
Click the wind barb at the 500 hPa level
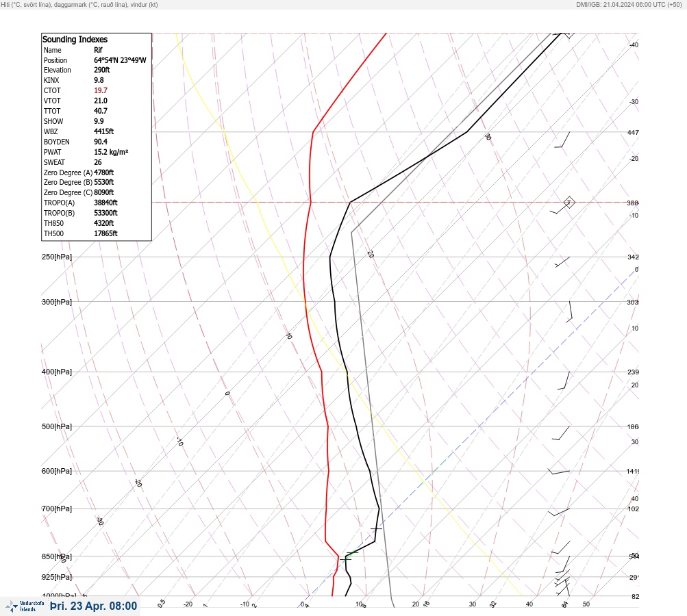pyautogui.click(x=561, y=433)
